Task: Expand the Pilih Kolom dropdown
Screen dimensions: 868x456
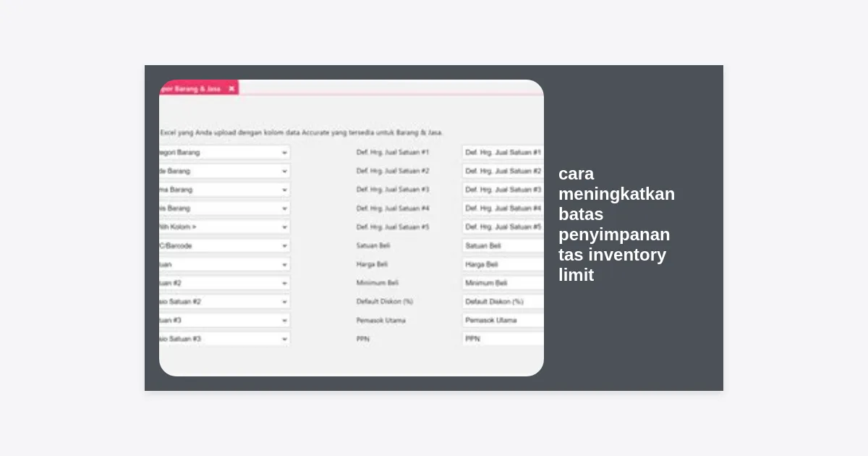Action: tap(284, 227)
